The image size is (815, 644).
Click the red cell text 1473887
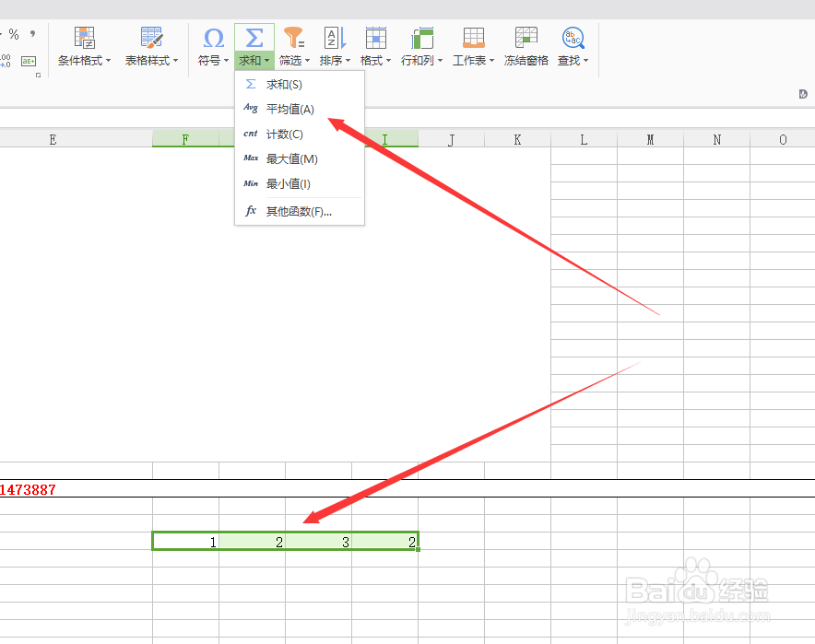(28, 489)
